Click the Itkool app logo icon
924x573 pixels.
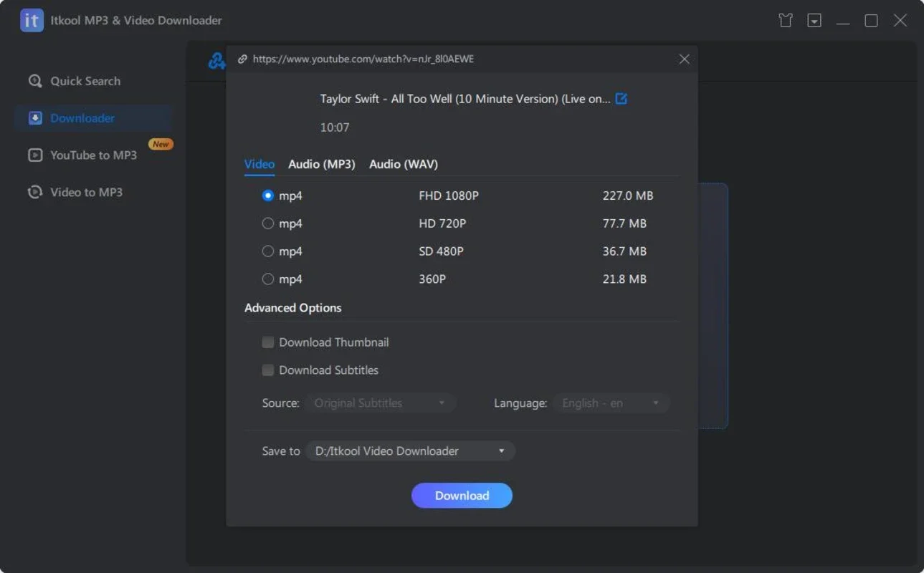pyautogui.click(x=32, y=21)
